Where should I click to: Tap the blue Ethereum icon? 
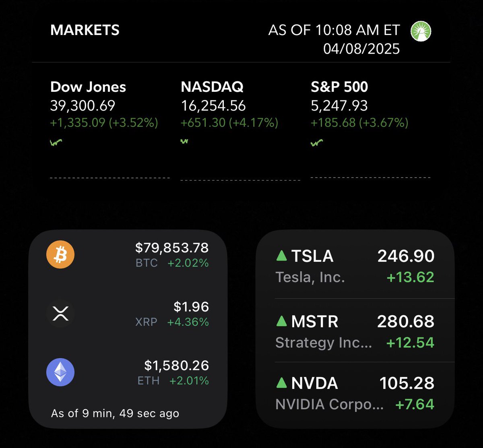[x=60, y=372]
